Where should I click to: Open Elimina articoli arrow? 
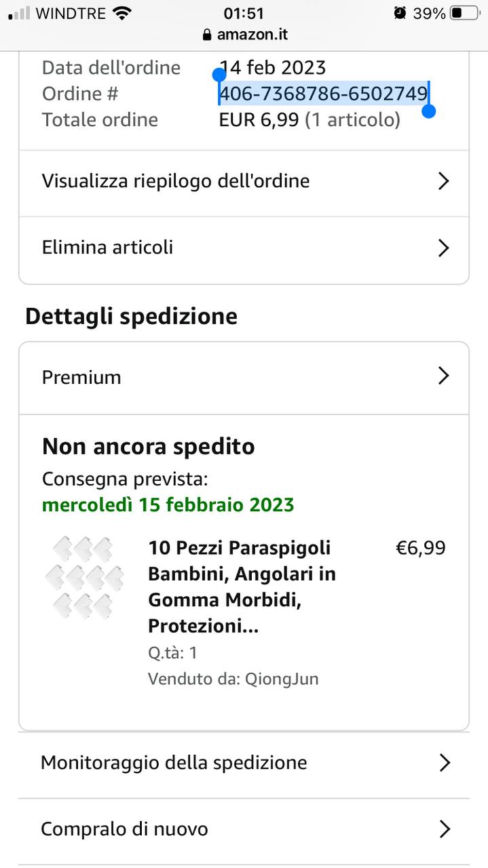pyautogui.click(x=444, y=248)
